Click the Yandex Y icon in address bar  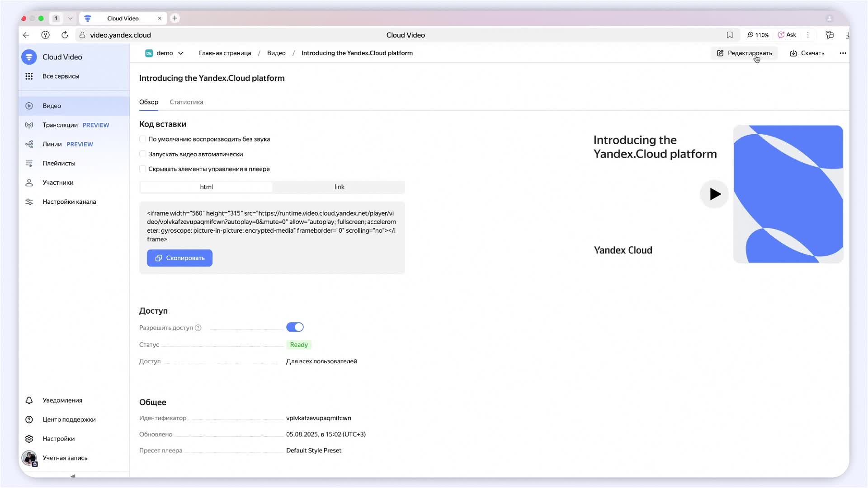[45, 35]
